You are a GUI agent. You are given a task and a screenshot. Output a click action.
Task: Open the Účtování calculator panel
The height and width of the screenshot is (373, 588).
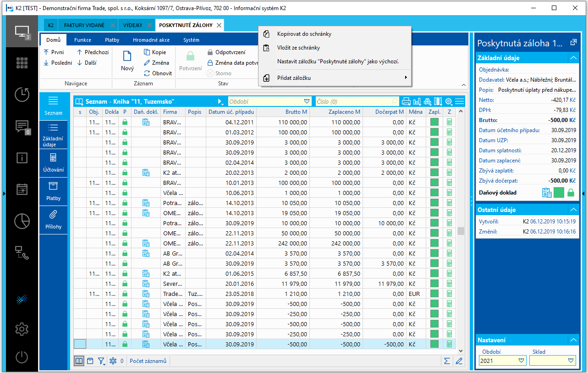point(53,162)
